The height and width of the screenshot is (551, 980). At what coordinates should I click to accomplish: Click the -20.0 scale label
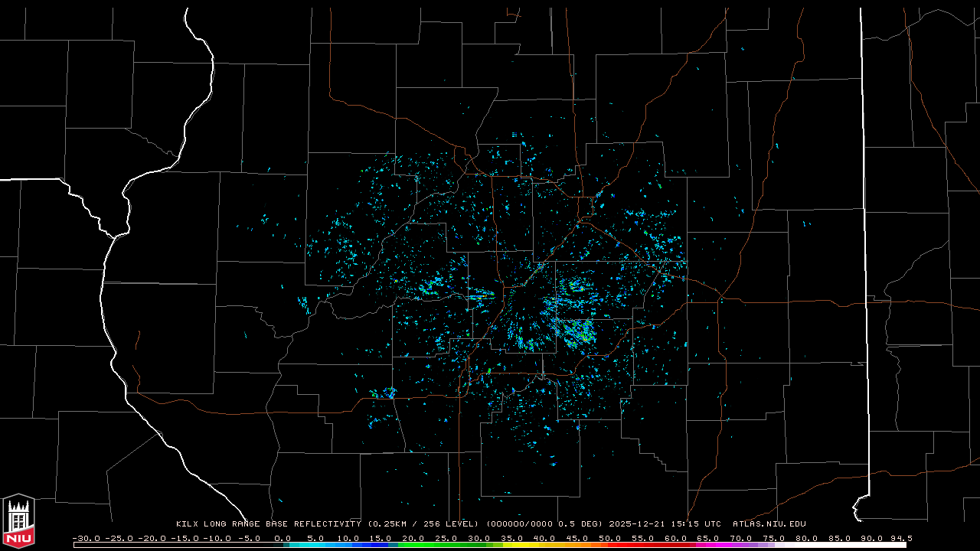tap(151, 538)
